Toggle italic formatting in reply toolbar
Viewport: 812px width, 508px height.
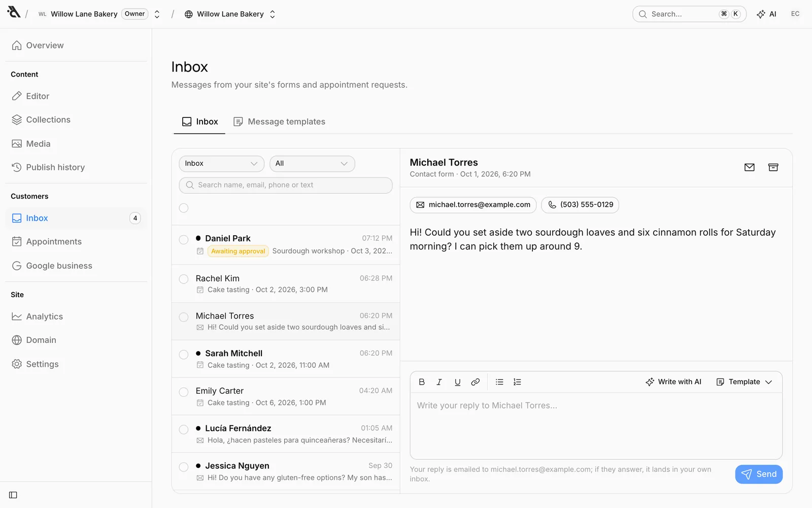pos(439,382)
